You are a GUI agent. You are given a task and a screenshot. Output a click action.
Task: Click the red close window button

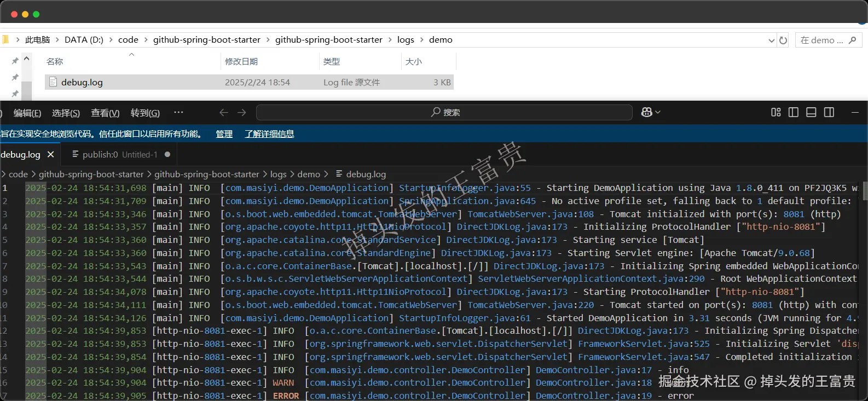(14, 14)
